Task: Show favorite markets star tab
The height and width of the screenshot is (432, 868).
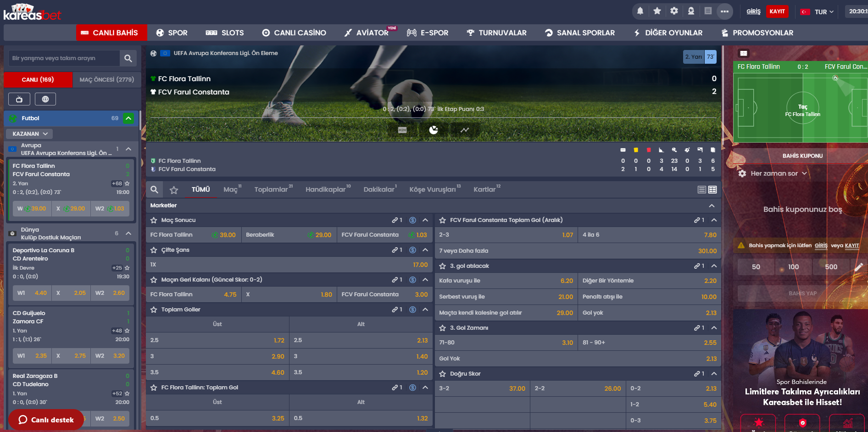Action: tap(174, 189)
